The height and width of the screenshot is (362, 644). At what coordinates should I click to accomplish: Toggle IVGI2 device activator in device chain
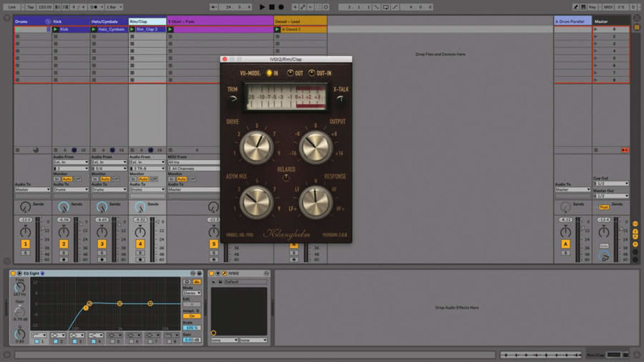(211, 273)
